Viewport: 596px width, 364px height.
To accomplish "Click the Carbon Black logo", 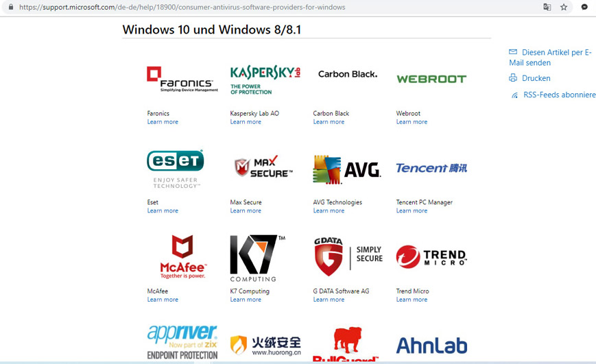I will pyautogui.click(x=348, y=74).
